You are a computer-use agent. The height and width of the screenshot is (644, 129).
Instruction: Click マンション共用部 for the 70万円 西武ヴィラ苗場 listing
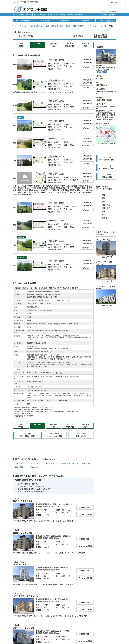[x=85, y=546]
